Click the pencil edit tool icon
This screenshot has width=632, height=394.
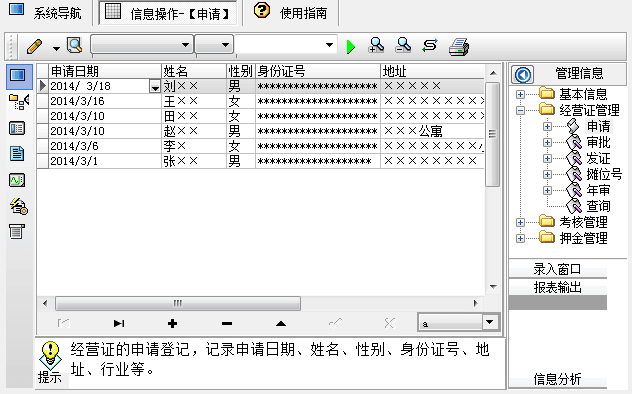point(35,46)
